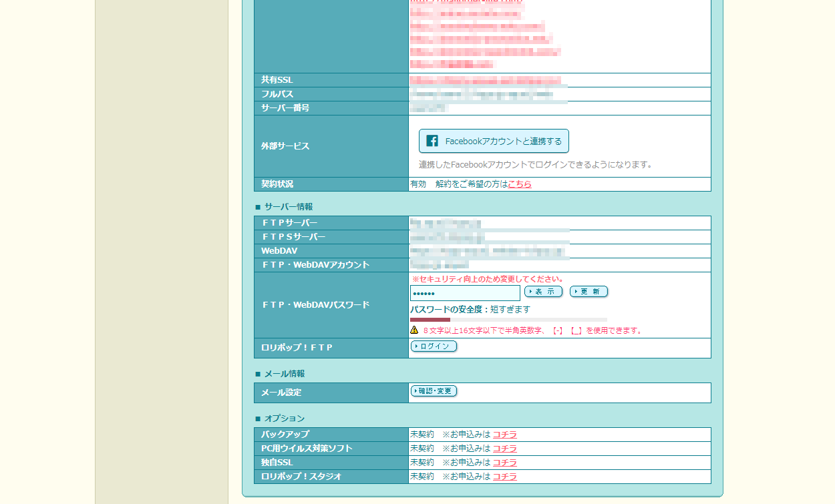The image size is (835, 504).
Task: Open the コチラ link for ロリポップ！スタジオ
Action: [504, 477]
